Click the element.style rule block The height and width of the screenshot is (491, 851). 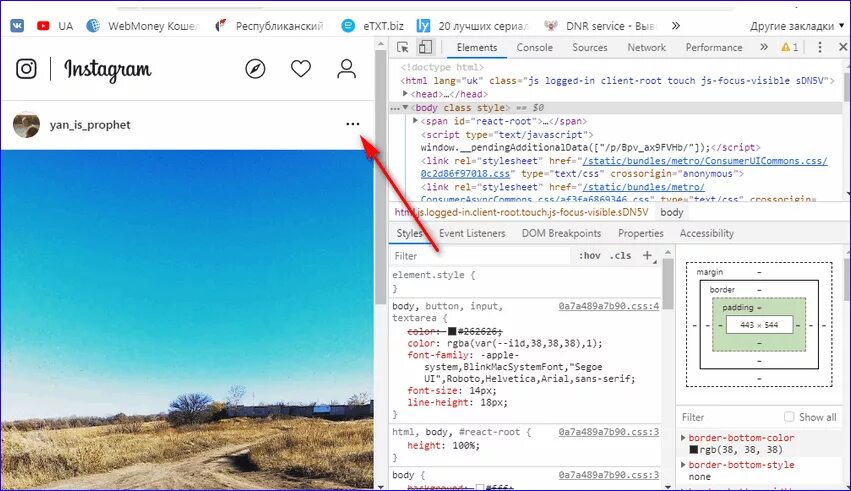(x=525, y=281)
